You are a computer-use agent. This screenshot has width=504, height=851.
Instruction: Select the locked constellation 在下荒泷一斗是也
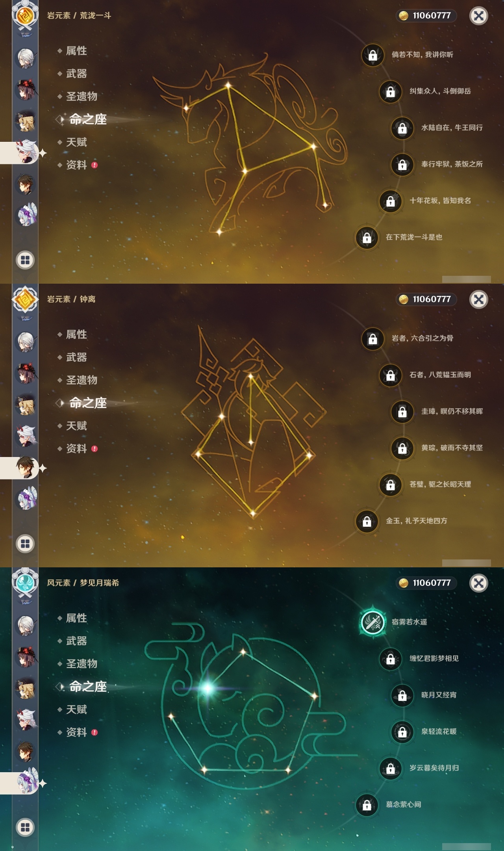pos(367,238)
